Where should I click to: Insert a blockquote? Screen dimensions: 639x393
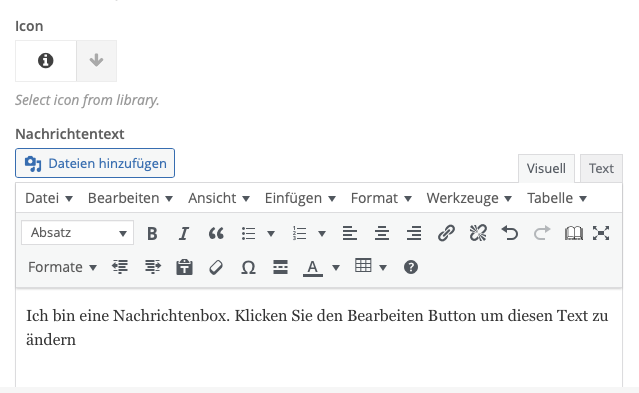(216, 233)
